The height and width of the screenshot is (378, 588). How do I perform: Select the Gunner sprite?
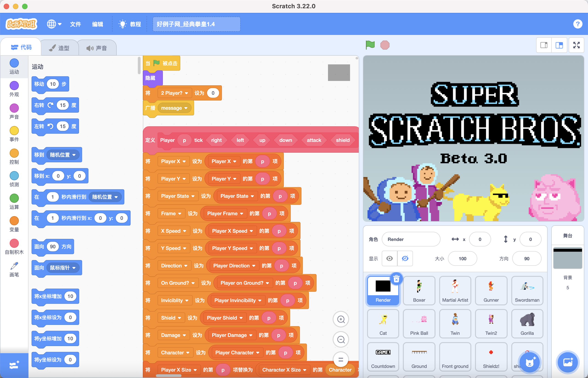tap(491, 291)
